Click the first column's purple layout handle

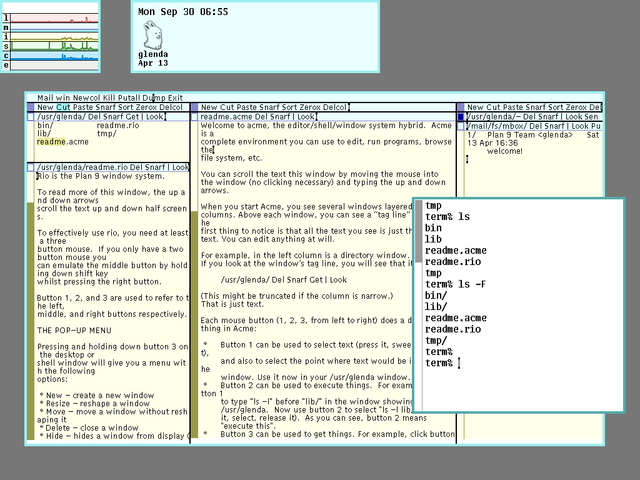pyautogui.click(x=31, y=107)
